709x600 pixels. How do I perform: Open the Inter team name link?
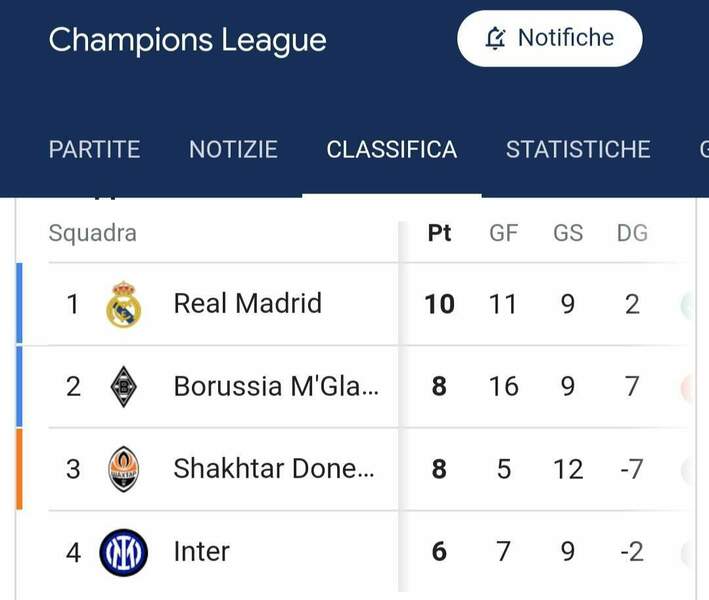click(x=202, y=551)
